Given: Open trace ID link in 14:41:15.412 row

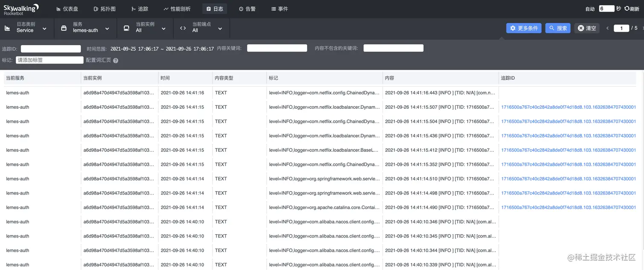Looking at the screenshot, I should click(569, 150).
